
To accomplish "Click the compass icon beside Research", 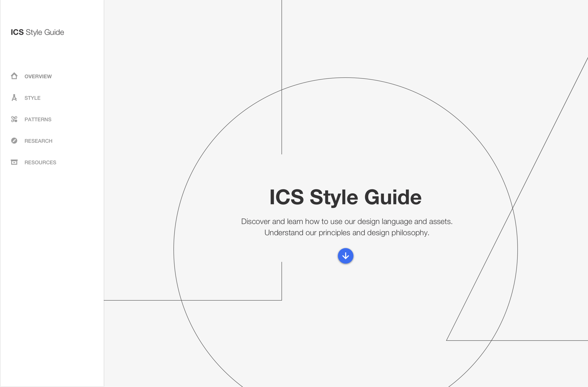I will point(14,141).
